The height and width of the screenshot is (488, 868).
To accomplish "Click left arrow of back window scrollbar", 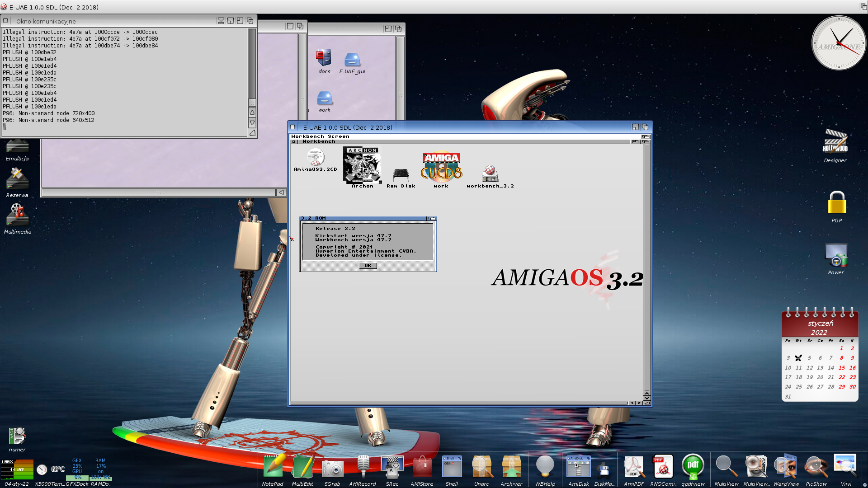I will click(281, 192).
